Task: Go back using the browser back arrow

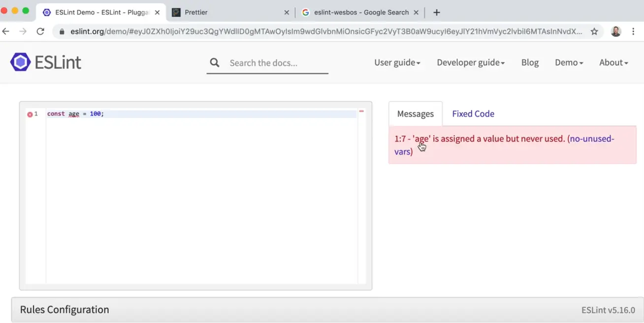Action: (6, 31)
